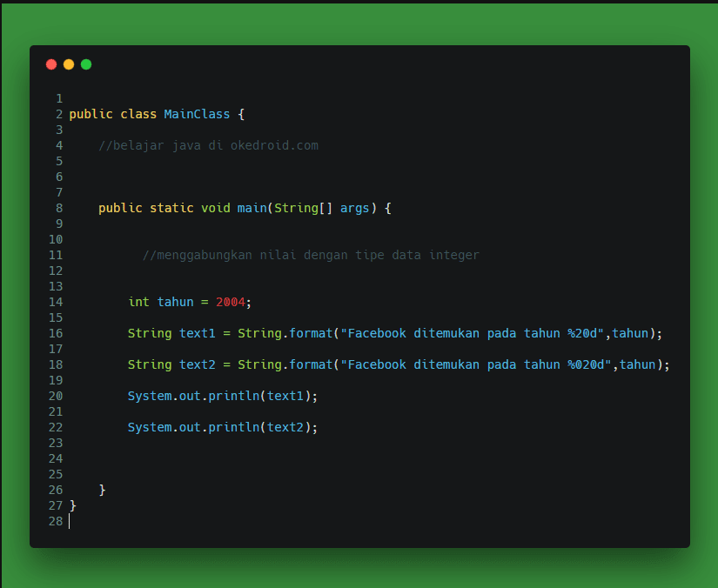Click 'System.out.println(text1);' statement
Image resolution: width=718 pixels, height=588 pixels.
(x=223, y=396)
